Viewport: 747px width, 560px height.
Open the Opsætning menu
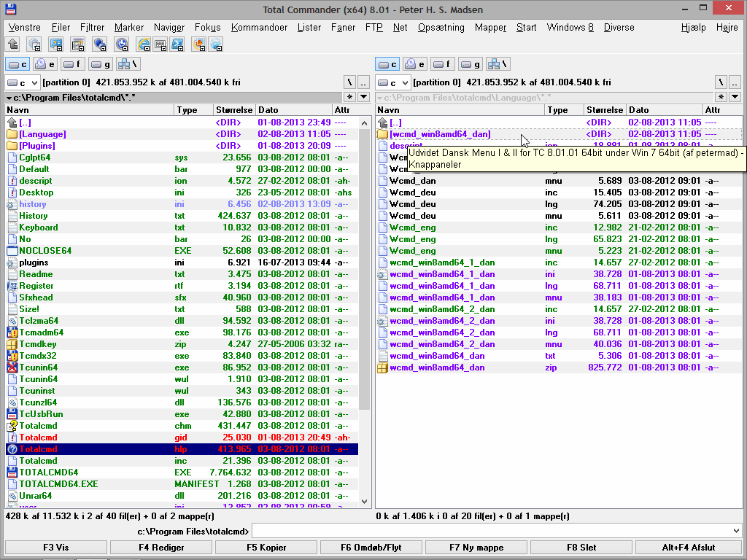click(441, 27)
